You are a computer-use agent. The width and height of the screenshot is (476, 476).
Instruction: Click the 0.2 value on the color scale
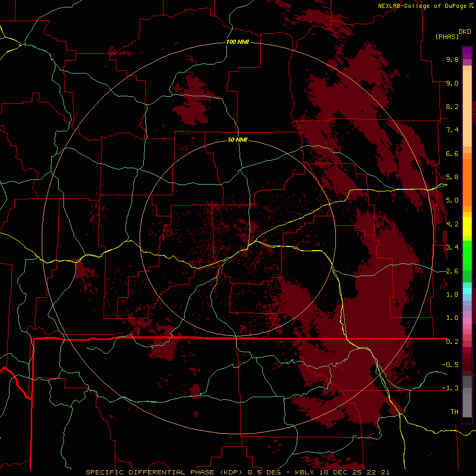452,342
